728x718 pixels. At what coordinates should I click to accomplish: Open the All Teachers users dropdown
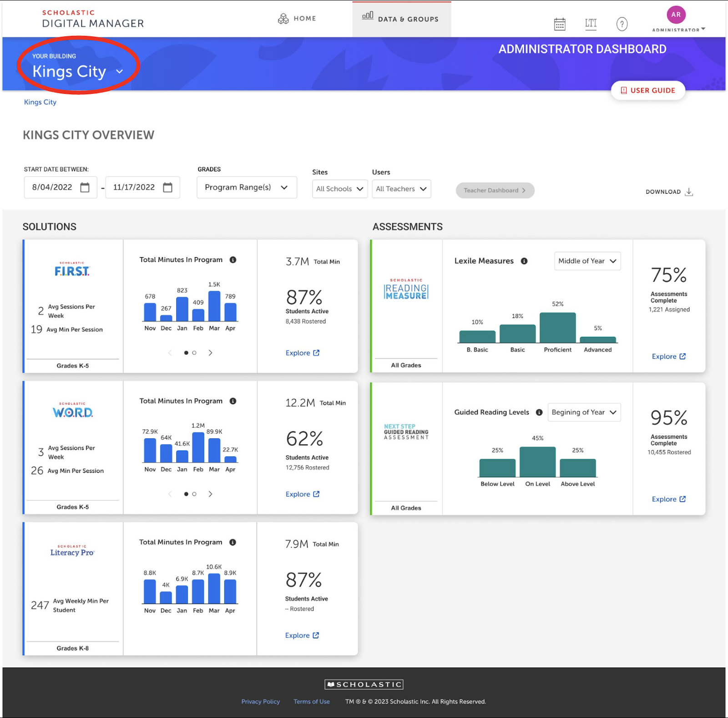[401, 189]
